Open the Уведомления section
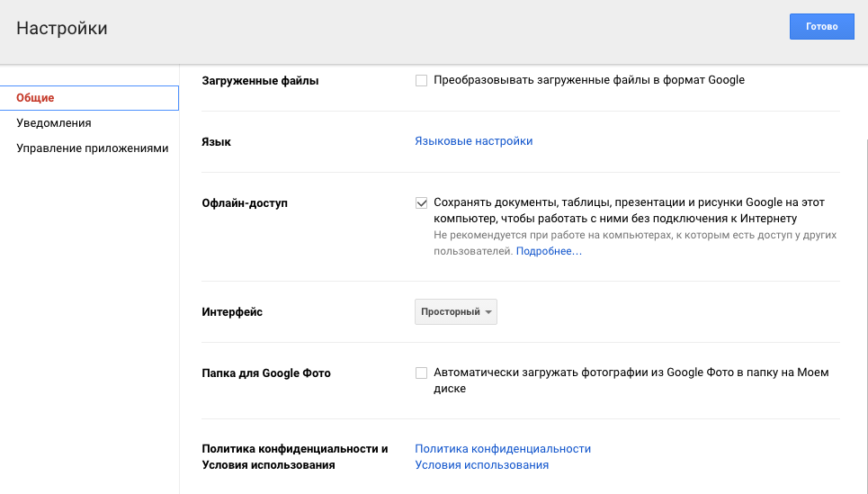The width and height of the screenshot is (868, 494). [x=54, y=123]
